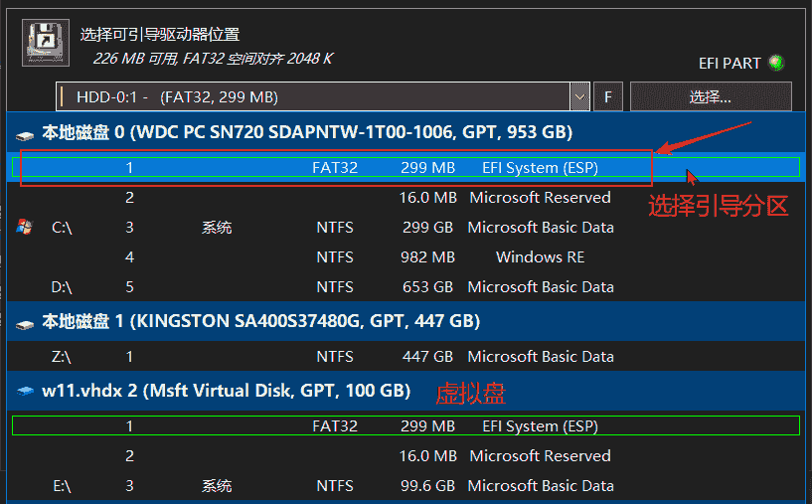Image resolution: width=812 pixels, height=504 pixels.
Task: Click the 选择... button
Action: pyautogui.click(x=710, y=97)
